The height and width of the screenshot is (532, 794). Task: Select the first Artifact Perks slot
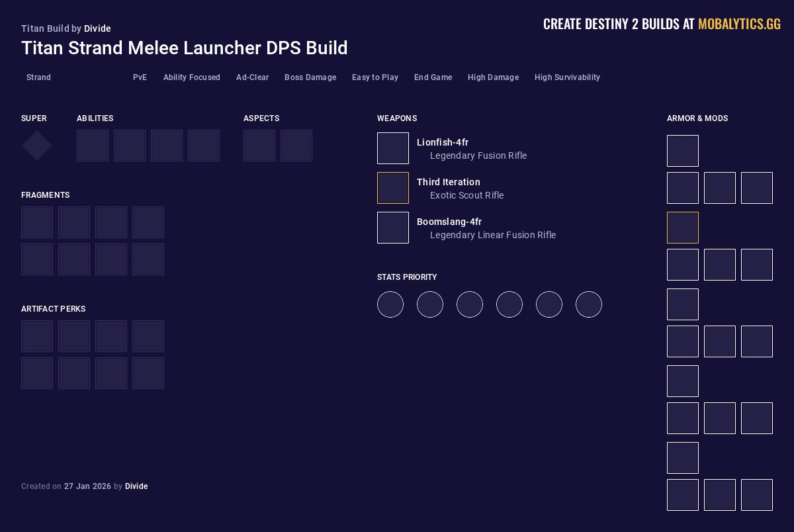pos(37,336)
